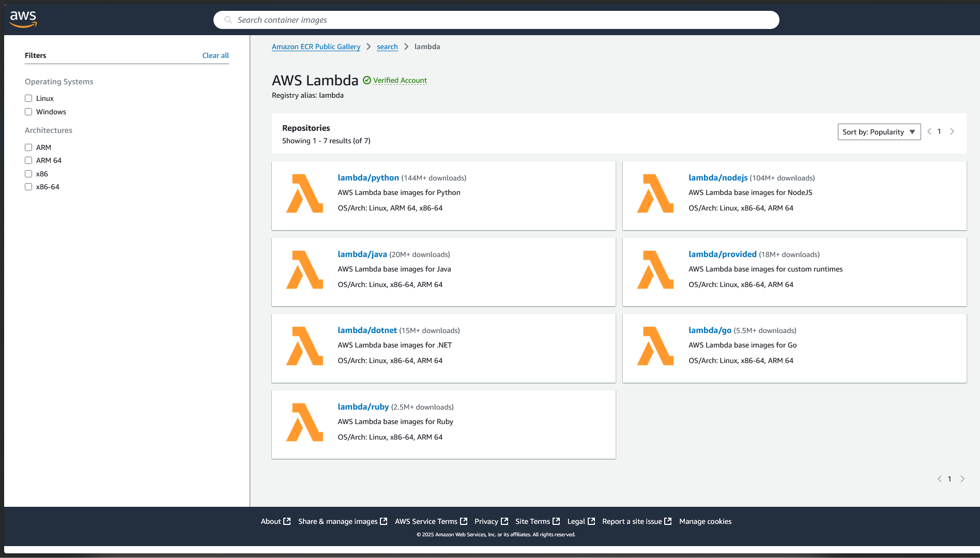Screen dimensions: 980x558
Task: Click Manage cookies in footer
Action: pyautogui.click(x=706, y=521)
